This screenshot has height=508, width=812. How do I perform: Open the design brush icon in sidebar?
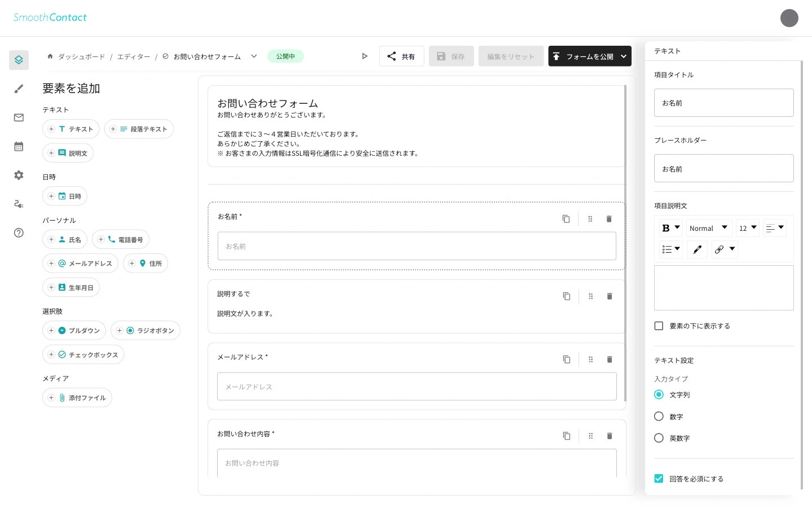(19, 89)
